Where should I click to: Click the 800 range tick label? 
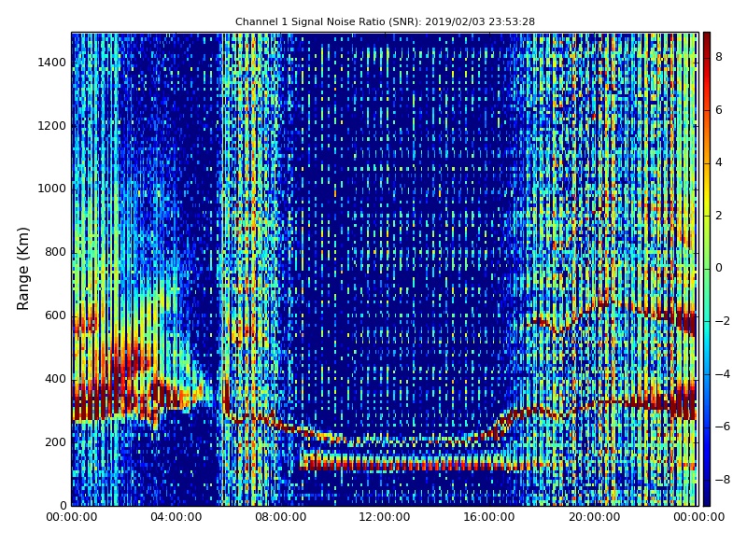tap(55, 252)
